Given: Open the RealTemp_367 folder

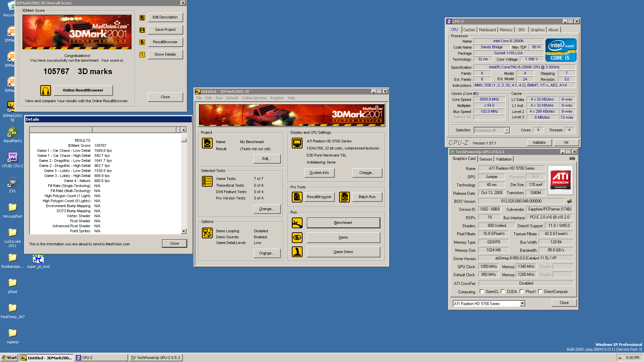Looking at the screenshot, I should (x=12, y=311).
